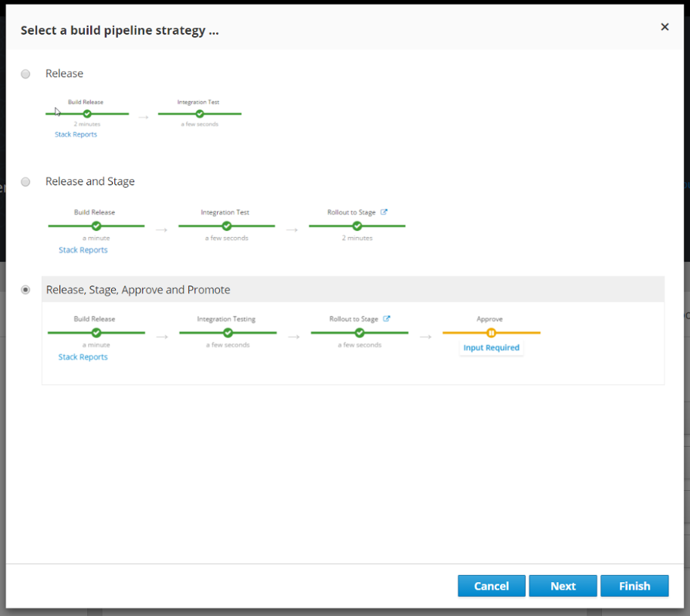
Task: Open Stack Reports in the third pipeline
Action: tap(83, 357)
